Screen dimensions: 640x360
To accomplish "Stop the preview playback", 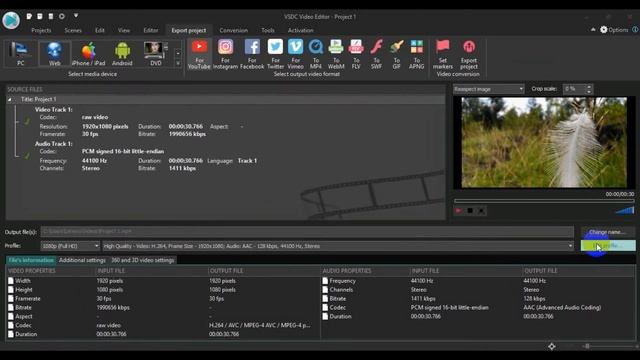I will pyautogui.click(x=470, y=211).
